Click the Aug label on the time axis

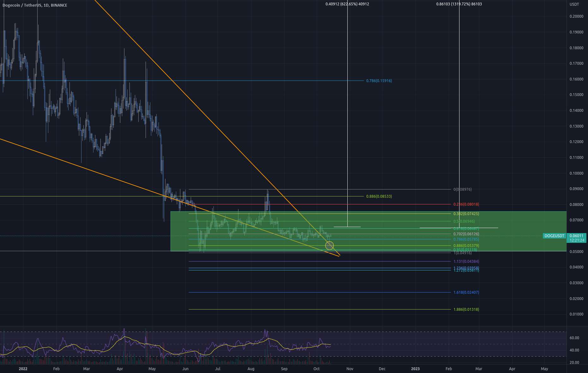tap(251, 369)
